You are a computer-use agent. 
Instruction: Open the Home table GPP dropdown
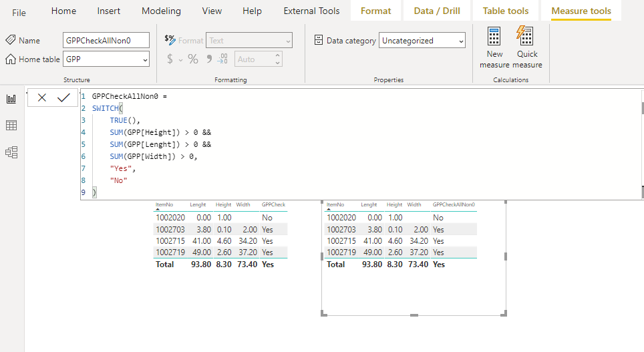click(106, 59)
